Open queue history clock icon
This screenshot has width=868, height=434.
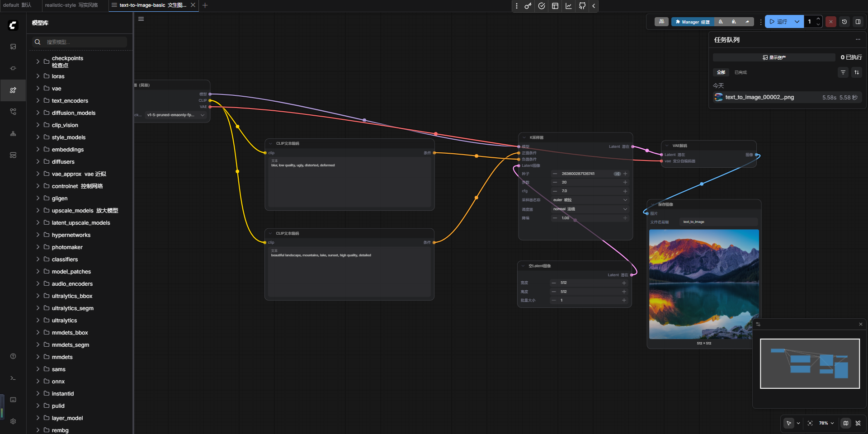coord(844,22)
